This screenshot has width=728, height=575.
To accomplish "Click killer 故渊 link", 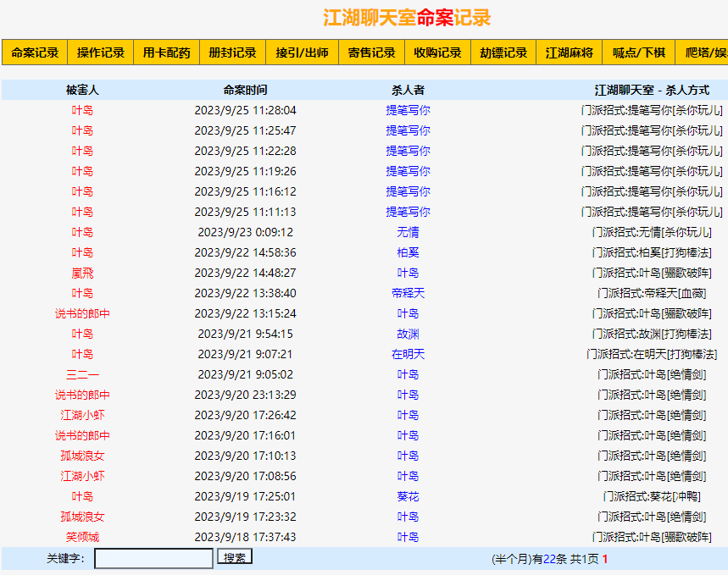I will point(408,334).
